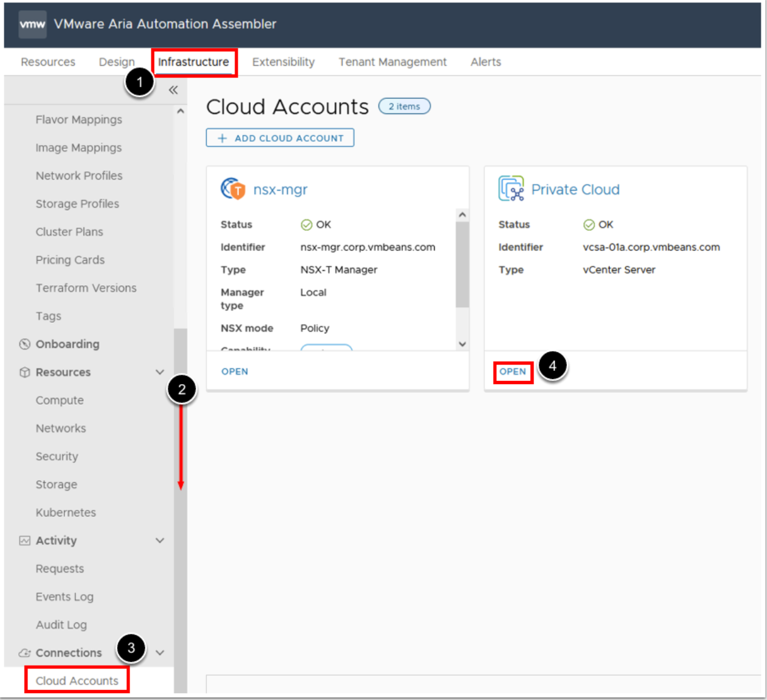Switch to the Extensibility tab
This screenshot has width=767, height=700.
[283, 62]
